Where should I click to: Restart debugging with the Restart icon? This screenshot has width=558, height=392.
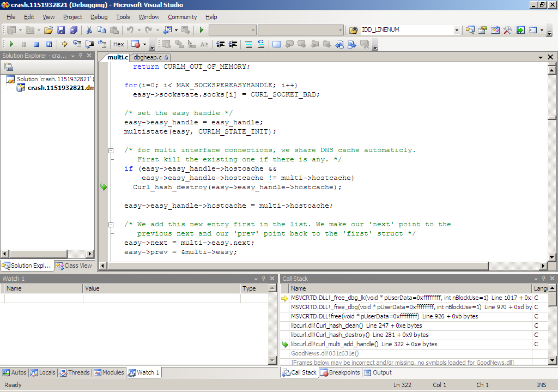(49, 44)
